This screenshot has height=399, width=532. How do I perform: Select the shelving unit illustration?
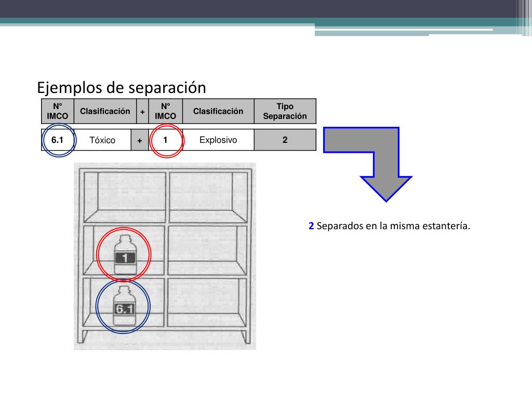(165, 256)
